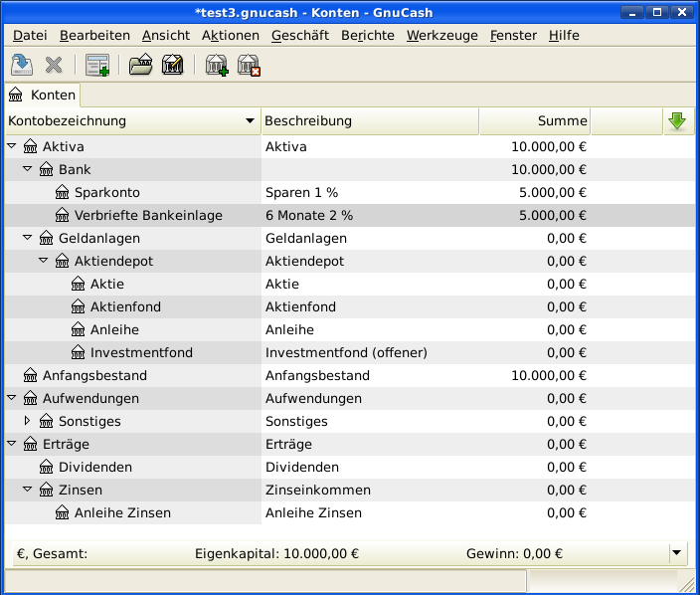Select the Verbriefte Bankeinlage account row
The height and width of the screenshot is (595, 700).
pyautogui.click(x=148, y=215)
